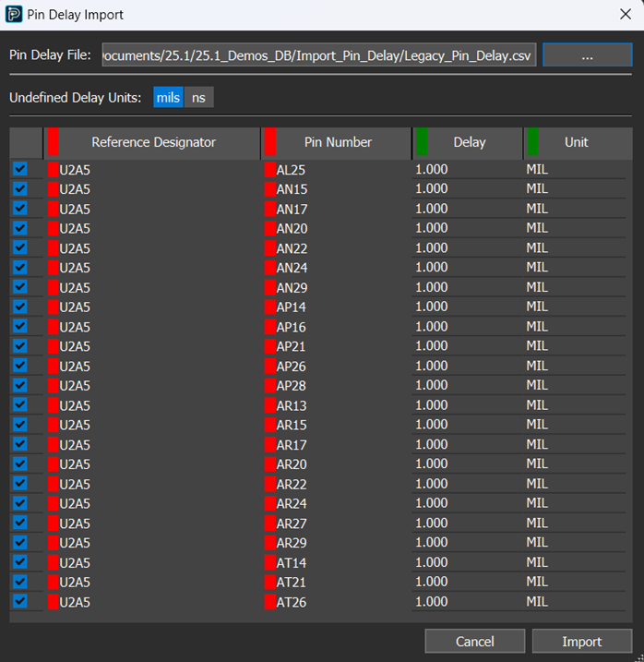644x662 pixels.
Task: Click green marker on Unit header
Action: [532, 142]
